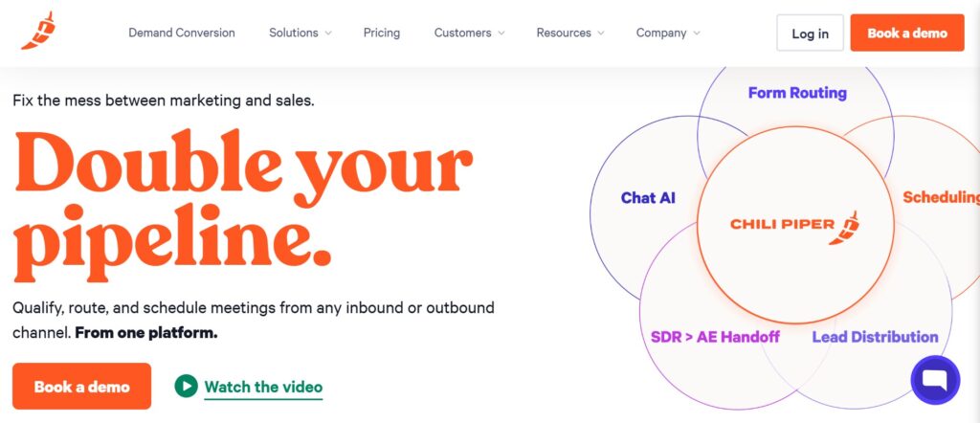Click the Scheduling circle label
The width and height of the screenshot is (980, 423).
[940, 197]
